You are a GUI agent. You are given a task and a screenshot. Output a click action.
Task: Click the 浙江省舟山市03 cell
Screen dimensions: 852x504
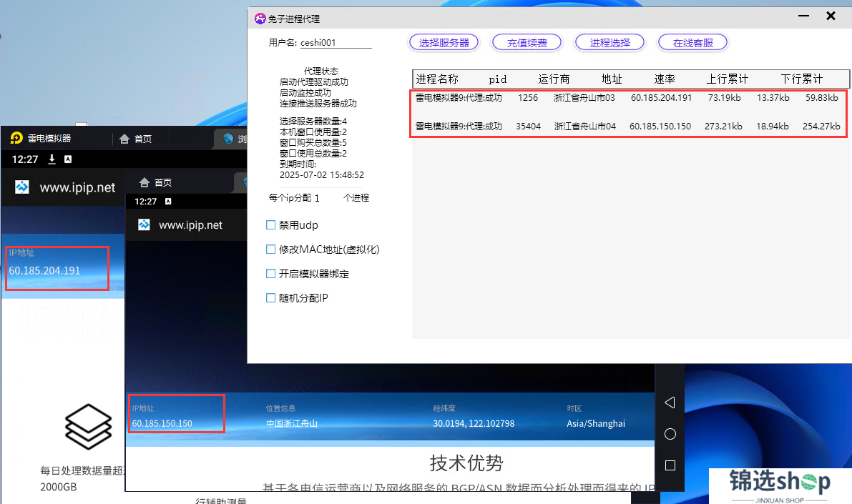[584, 98]
